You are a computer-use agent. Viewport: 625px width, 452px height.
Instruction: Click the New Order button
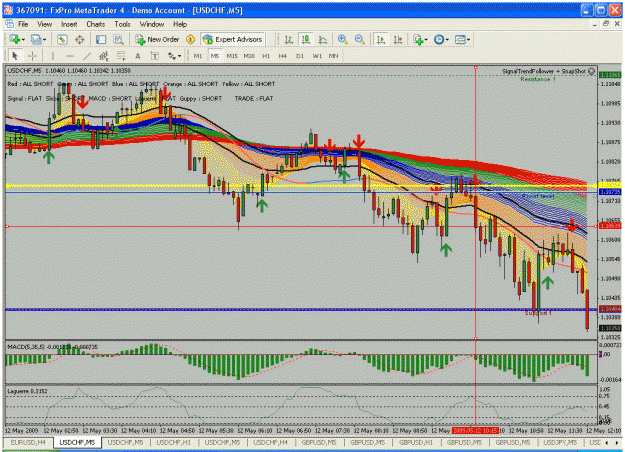pos(157,39)
